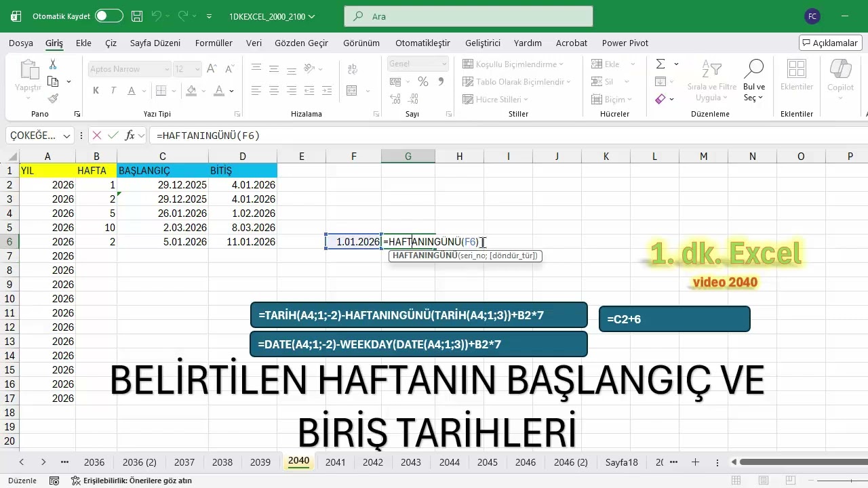
Task: Increase font size with the large A icon
Action: click(x=212, y=69)
